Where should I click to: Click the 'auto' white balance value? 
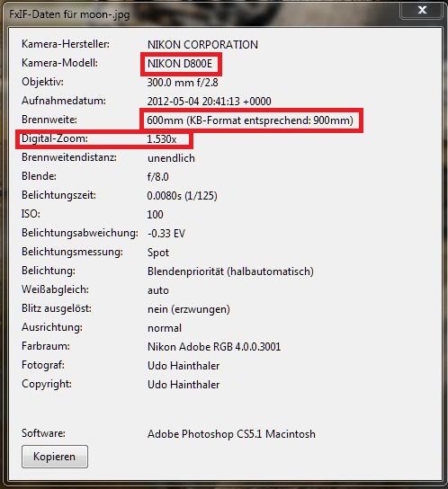point(158,290)
